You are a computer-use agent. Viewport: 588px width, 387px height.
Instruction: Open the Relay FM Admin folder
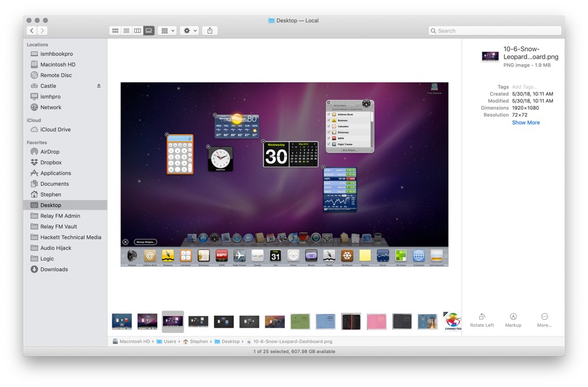(x=65, y=216)
